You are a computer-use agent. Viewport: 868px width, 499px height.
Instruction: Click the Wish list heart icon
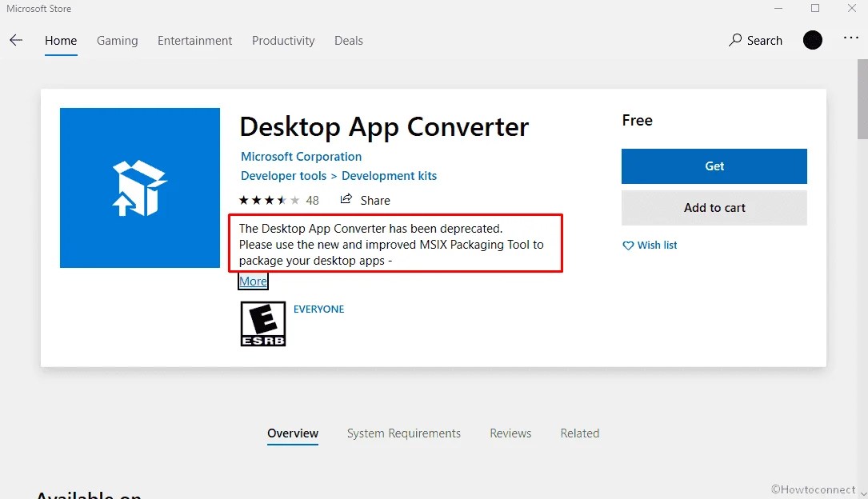629,246
